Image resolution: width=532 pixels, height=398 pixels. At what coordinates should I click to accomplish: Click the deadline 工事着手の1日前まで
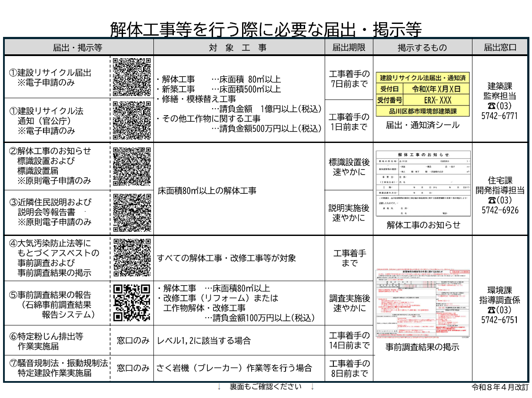(349, 122)
